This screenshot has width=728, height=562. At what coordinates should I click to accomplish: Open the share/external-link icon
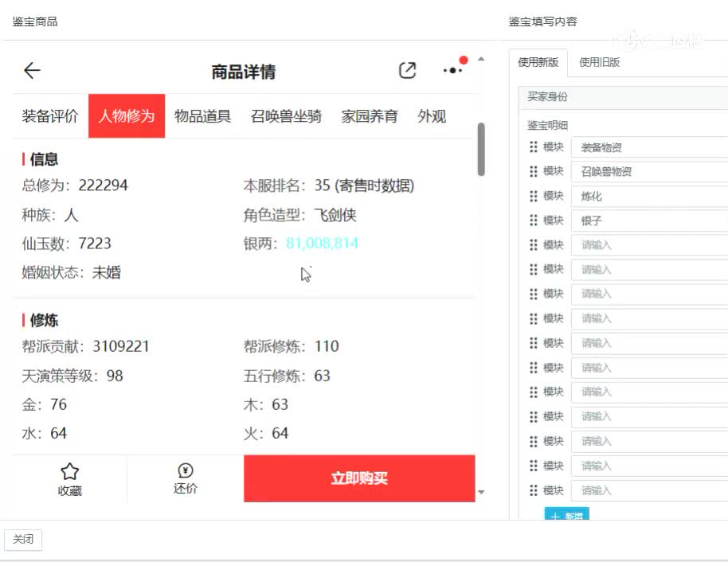pyautogui.click(x=407, y=70)
